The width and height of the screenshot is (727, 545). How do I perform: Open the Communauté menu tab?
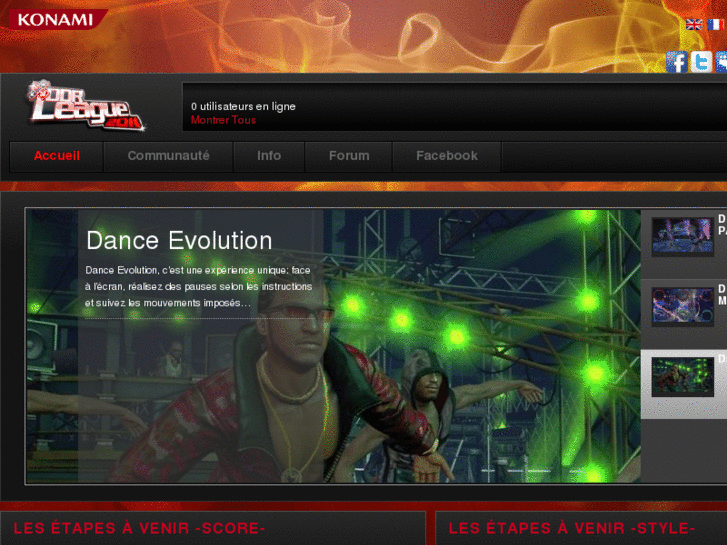pos(168,156)
